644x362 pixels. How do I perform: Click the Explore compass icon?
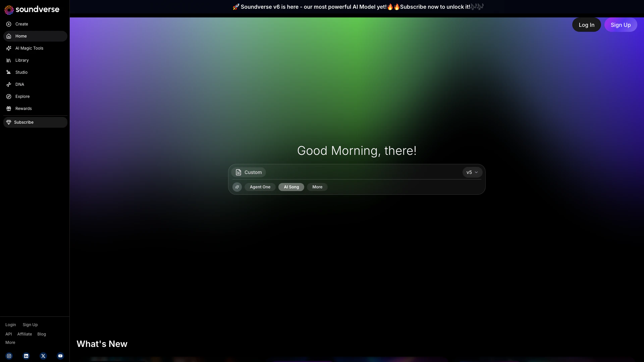9,97
